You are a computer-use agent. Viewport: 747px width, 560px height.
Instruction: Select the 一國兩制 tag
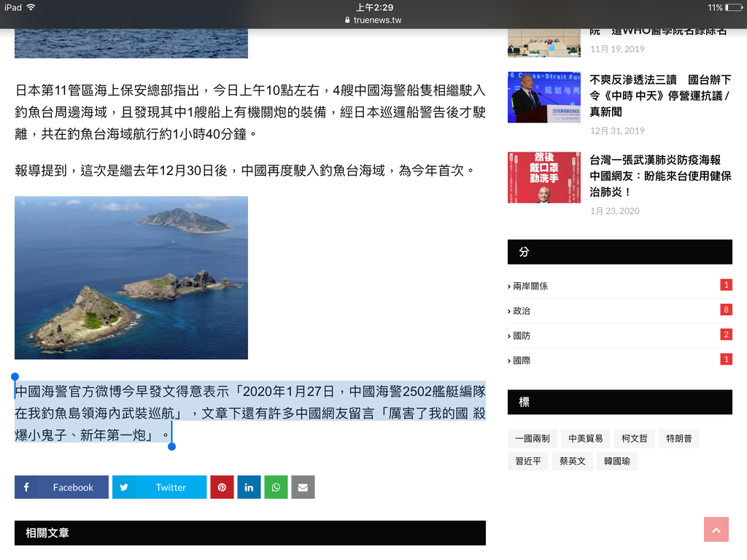(x=533, y=438)
